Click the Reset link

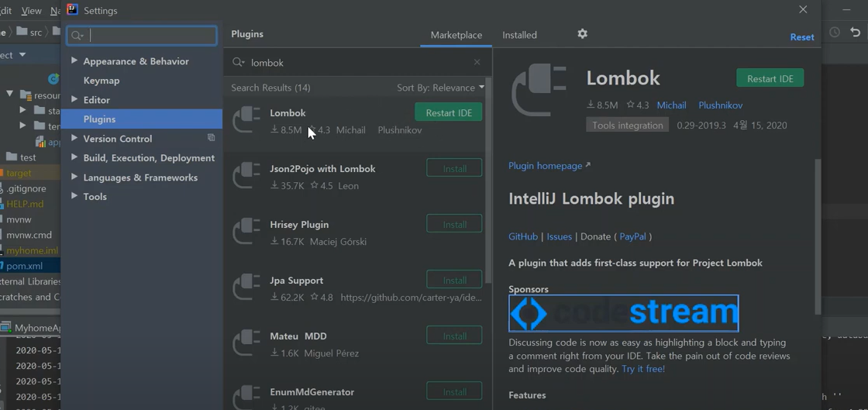pos(801,37)
